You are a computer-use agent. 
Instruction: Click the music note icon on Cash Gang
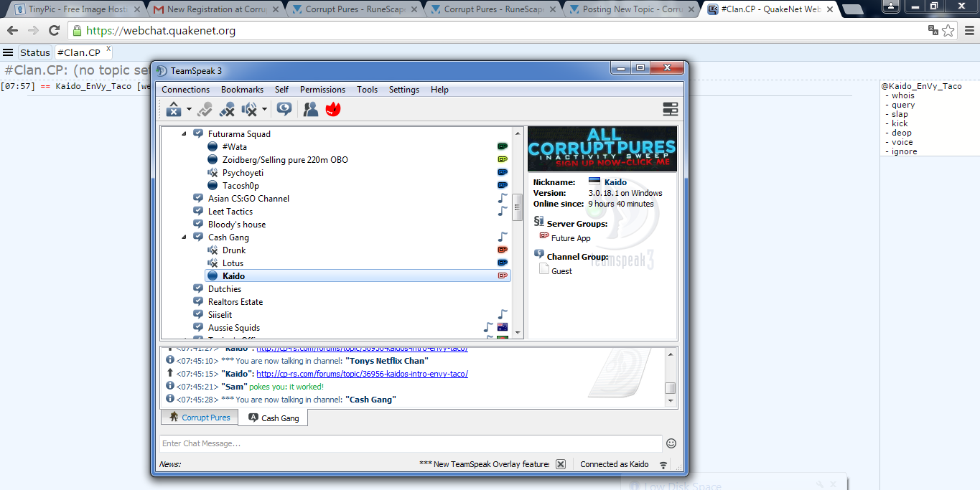[503, 237]
